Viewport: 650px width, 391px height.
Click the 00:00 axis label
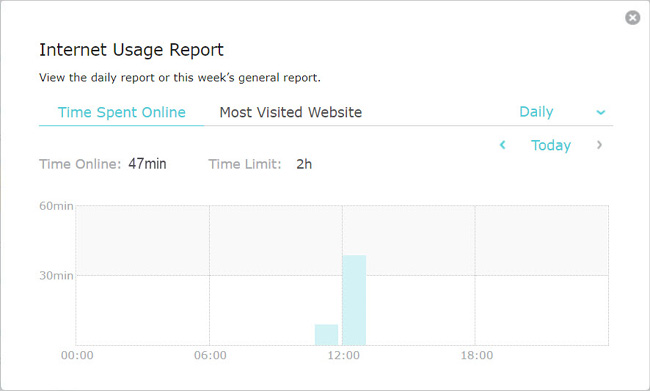(77, 355)
